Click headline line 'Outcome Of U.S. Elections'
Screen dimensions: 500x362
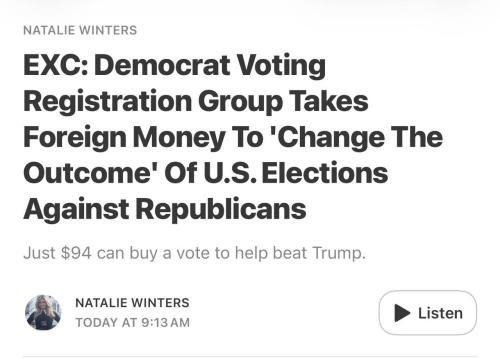click(206, 173)
